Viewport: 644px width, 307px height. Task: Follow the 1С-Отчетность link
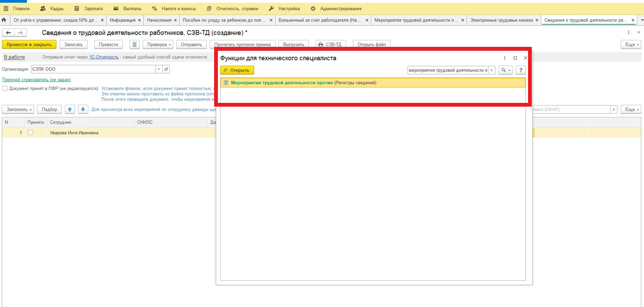coord(104,57)
